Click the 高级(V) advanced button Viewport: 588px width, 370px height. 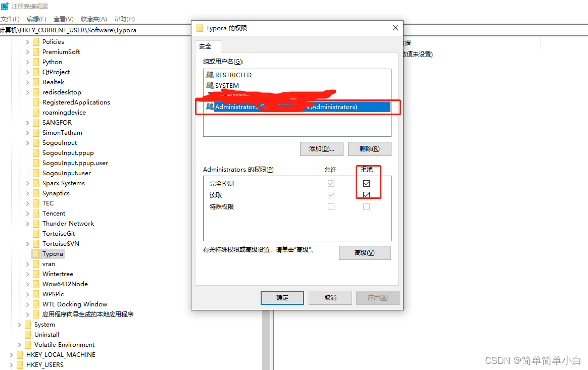365,253
